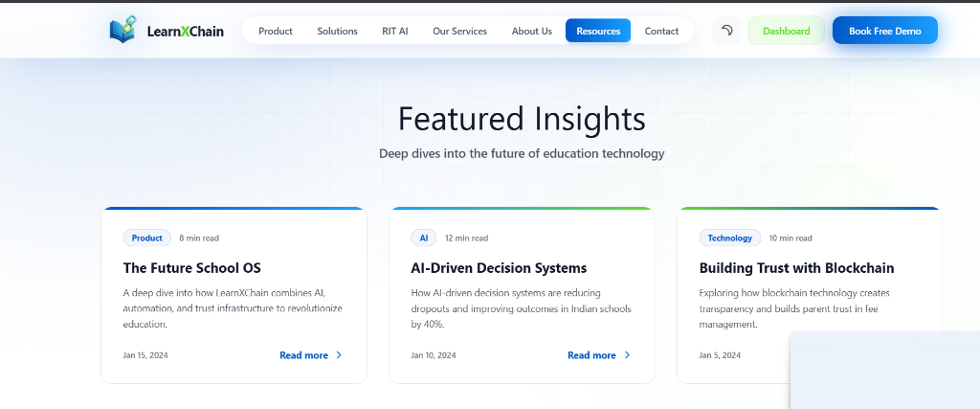980x409 pixels.
Task: Select the Technology tag badge
Action: pos(730,238)
